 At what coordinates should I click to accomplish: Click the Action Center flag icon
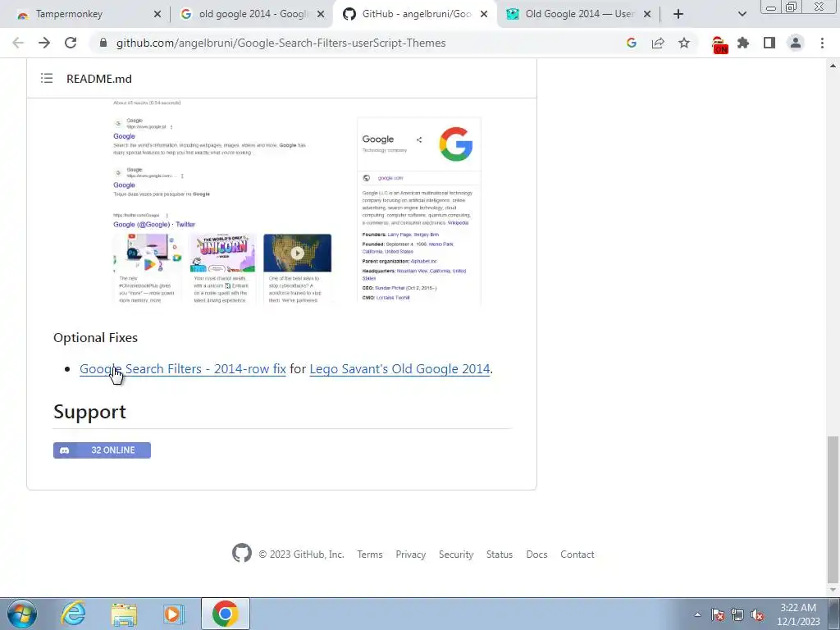pos(718,614)
